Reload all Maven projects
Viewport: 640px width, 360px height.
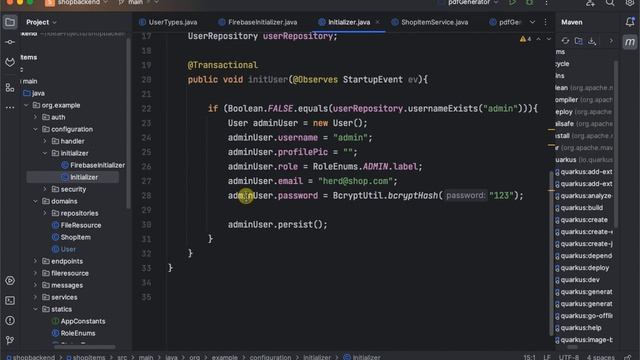point(565,41)
